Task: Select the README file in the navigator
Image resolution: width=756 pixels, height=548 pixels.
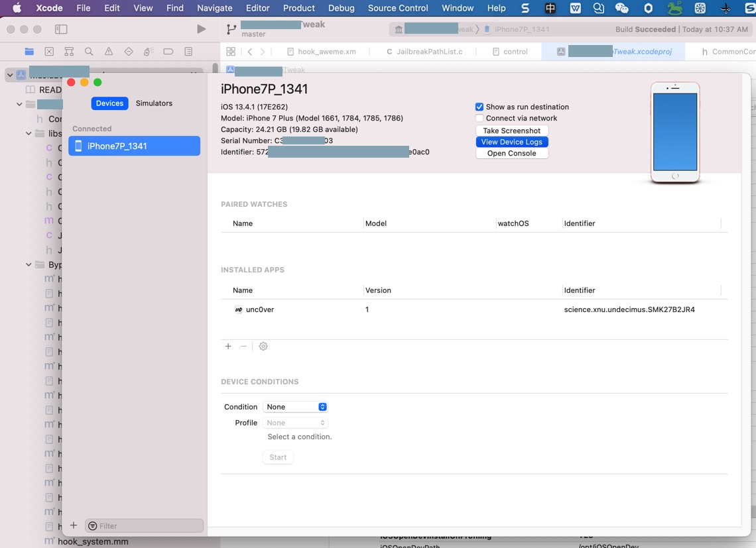Action: click(50, 89)
